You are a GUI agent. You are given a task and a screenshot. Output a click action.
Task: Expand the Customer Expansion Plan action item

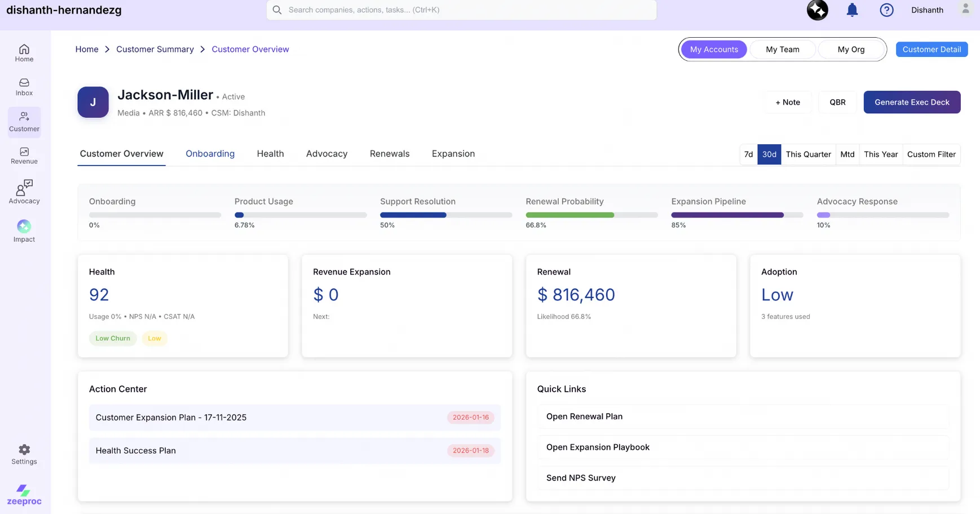pos(294,418)
